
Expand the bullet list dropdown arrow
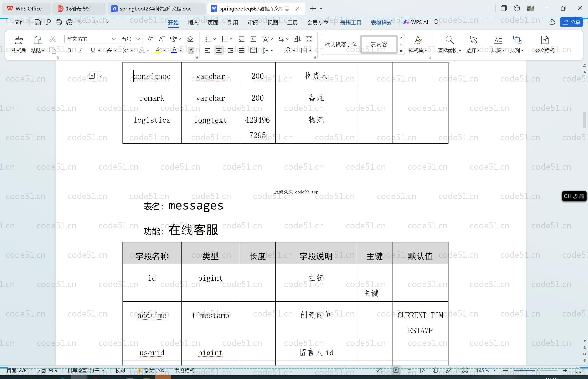tap(215, 39)
